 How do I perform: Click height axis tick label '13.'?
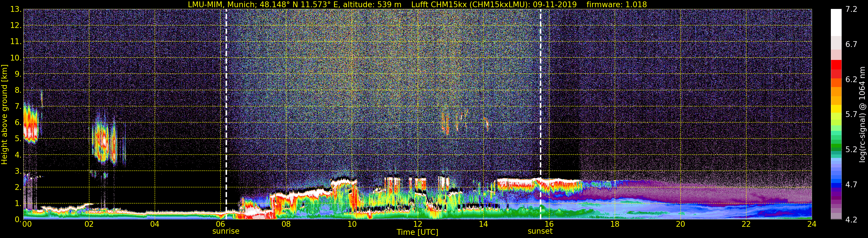click(x=16, y=9)
